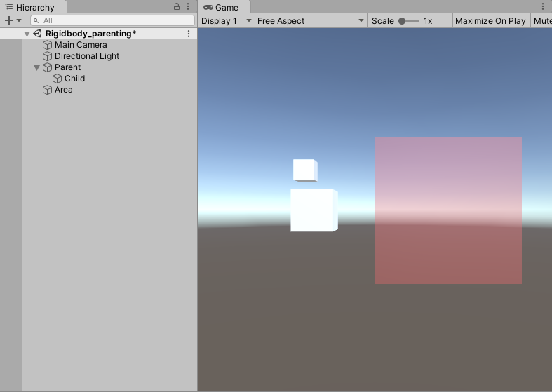Click the plus button to create object
The height and width of the screenshot is (392, 552).
point(9,20)
